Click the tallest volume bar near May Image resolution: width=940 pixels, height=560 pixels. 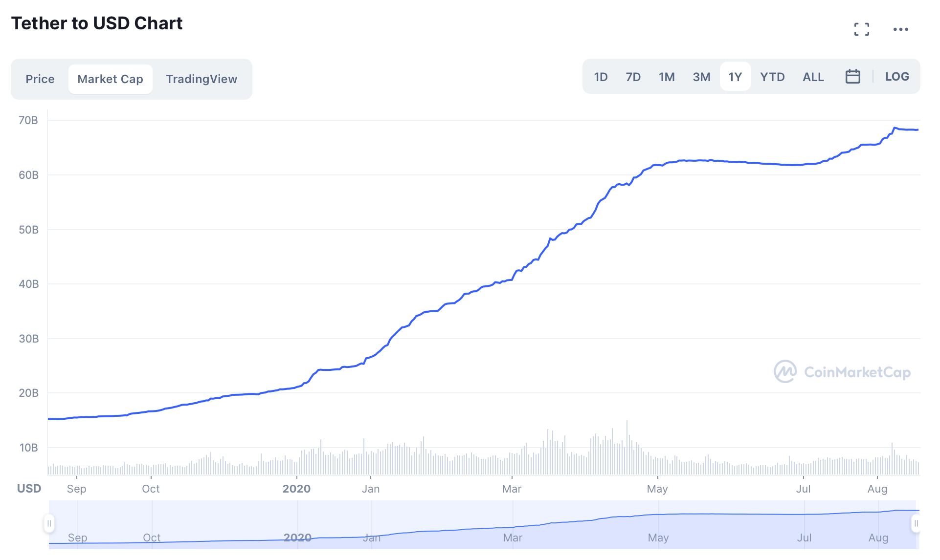(627, 447)
